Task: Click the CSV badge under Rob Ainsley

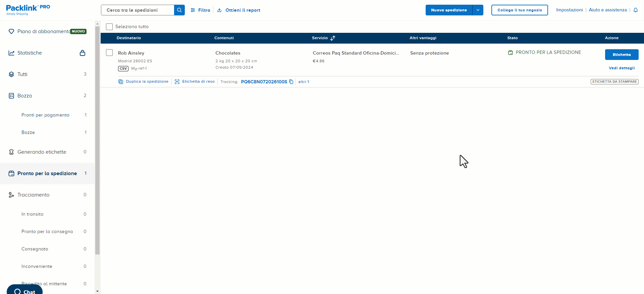Action: tap(123, 69)
